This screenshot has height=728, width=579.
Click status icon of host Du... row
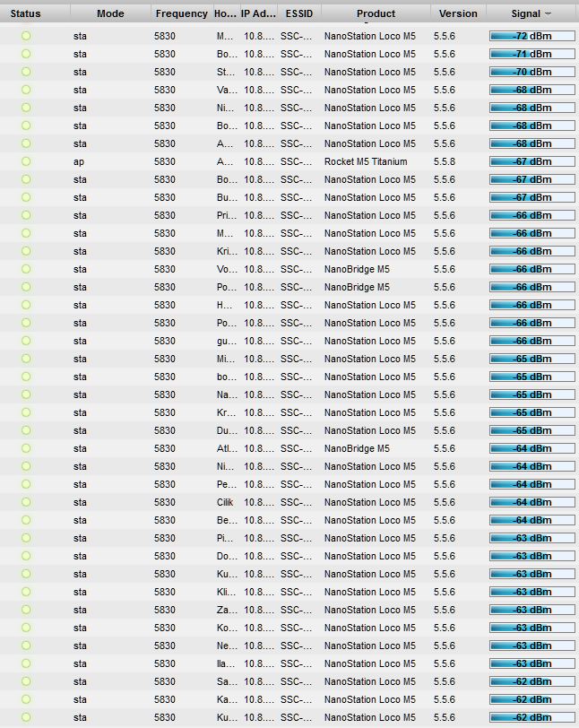tap(26, 430)
